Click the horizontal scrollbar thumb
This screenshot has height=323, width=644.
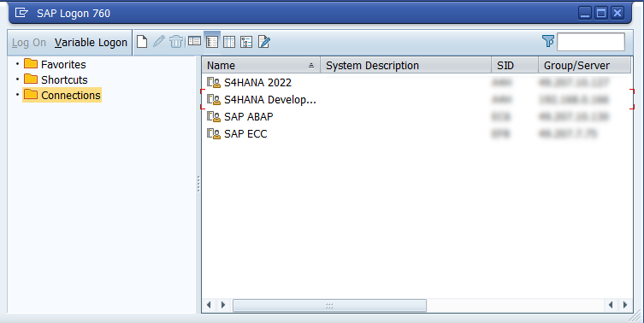click(329, 305)
